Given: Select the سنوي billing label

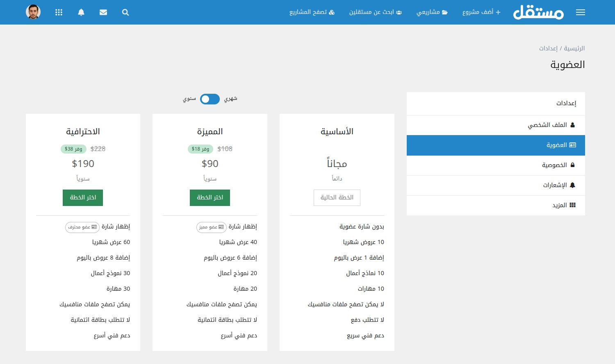Looking at the screenshot, I should pos(189,99).
